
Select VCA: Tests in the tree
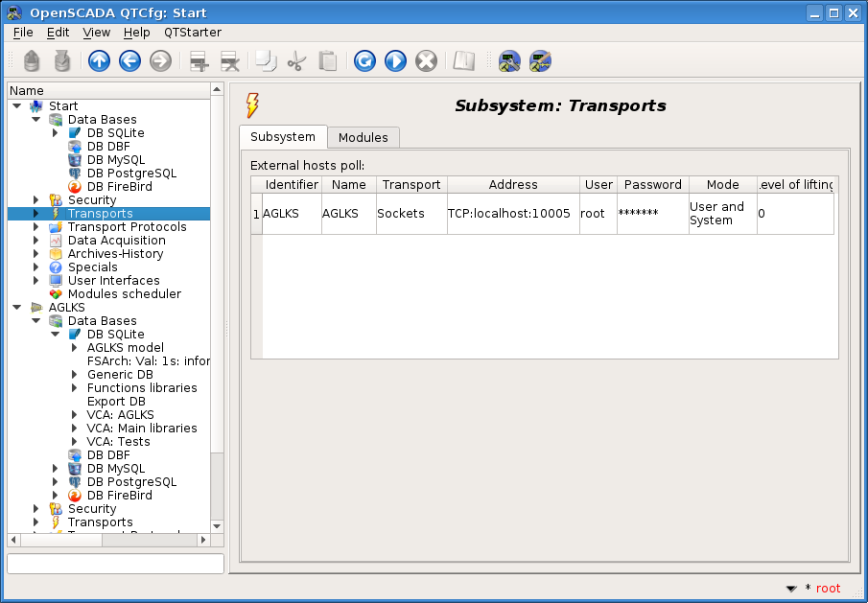pos(119,441)
